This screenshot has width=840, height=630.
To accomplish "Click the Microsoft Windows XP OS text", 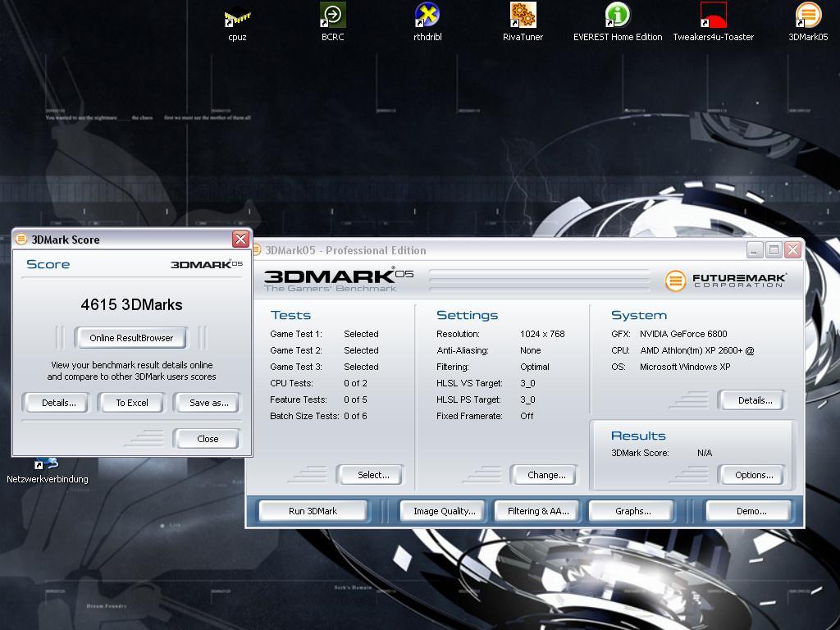I will click(685, 367).
